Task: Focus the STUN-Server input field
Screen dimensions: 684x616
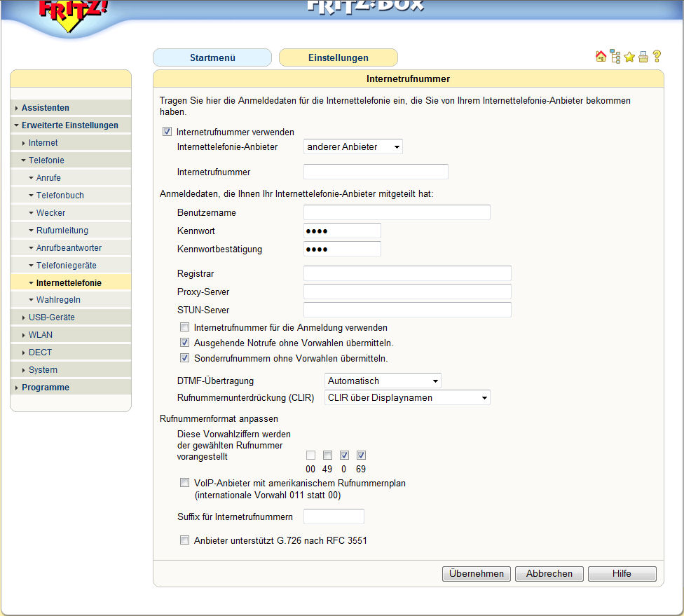Action: [x=407, y=310]
